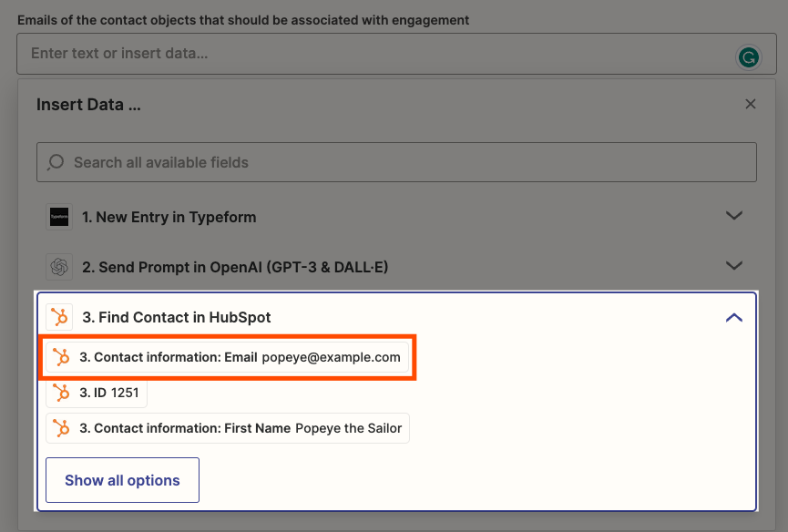Screen dimensions: 788x532
Task: Click 3. Find Contact in HubSpot header
Action: [396, 317]
